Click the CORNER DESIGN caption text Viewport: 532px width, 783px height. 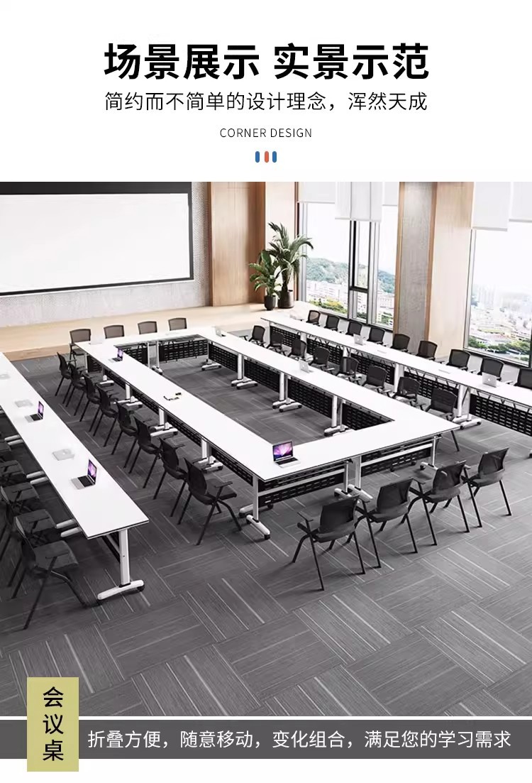coord(266,133)
